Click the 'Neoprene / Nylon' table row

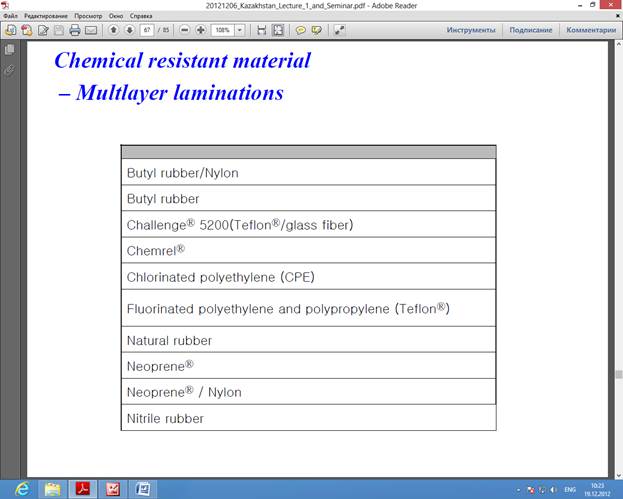(x=309, y=392)
